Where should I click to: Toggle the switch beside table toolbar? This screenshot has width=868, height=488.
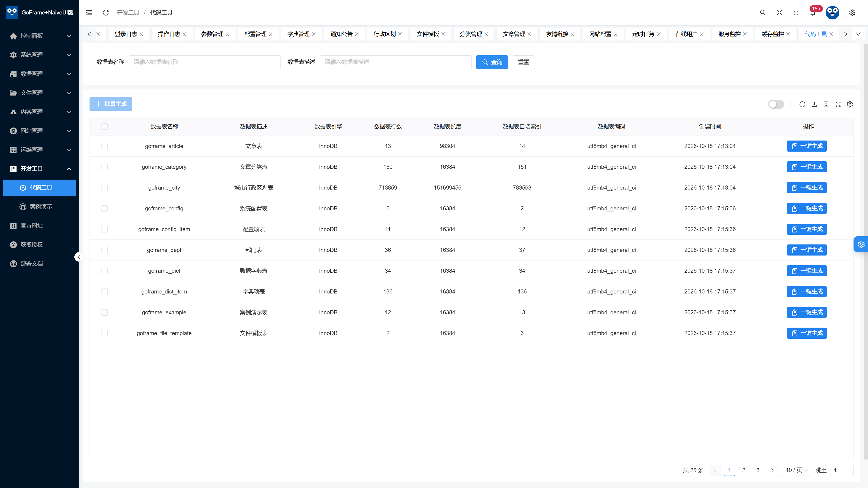[776, 104]
